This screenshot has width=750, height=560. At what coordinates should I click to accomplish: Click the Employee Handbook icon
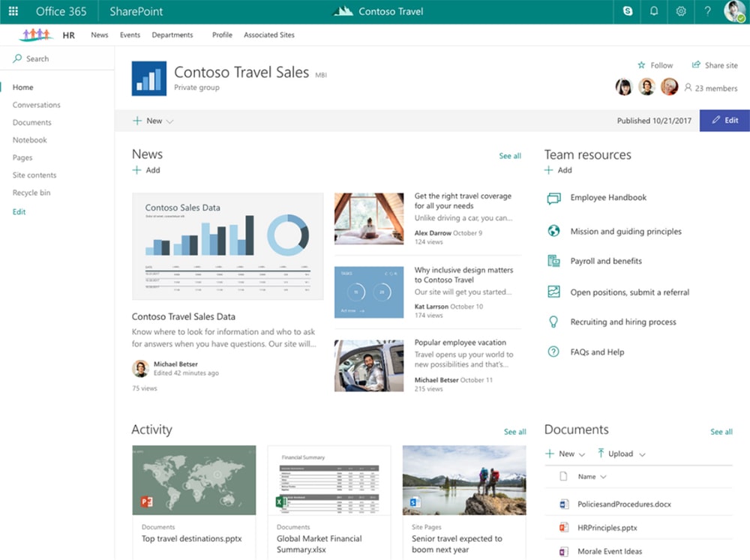[554, 198]
